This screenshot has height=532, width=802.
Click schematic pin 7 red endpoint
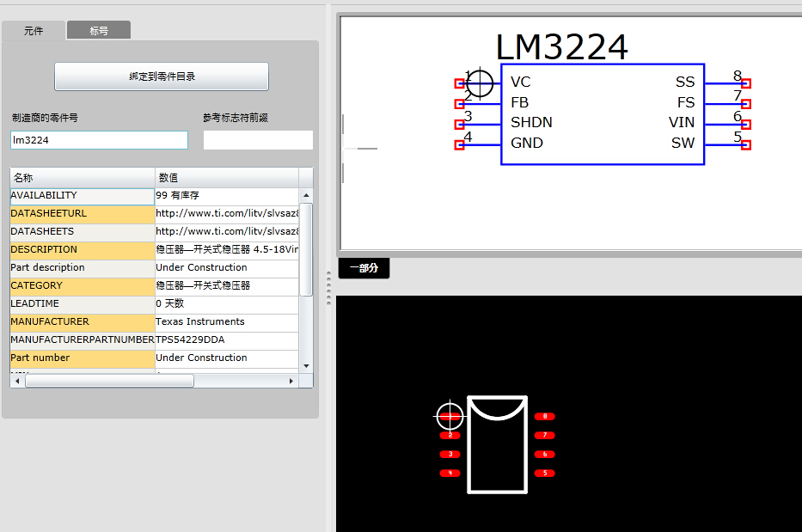746,104
